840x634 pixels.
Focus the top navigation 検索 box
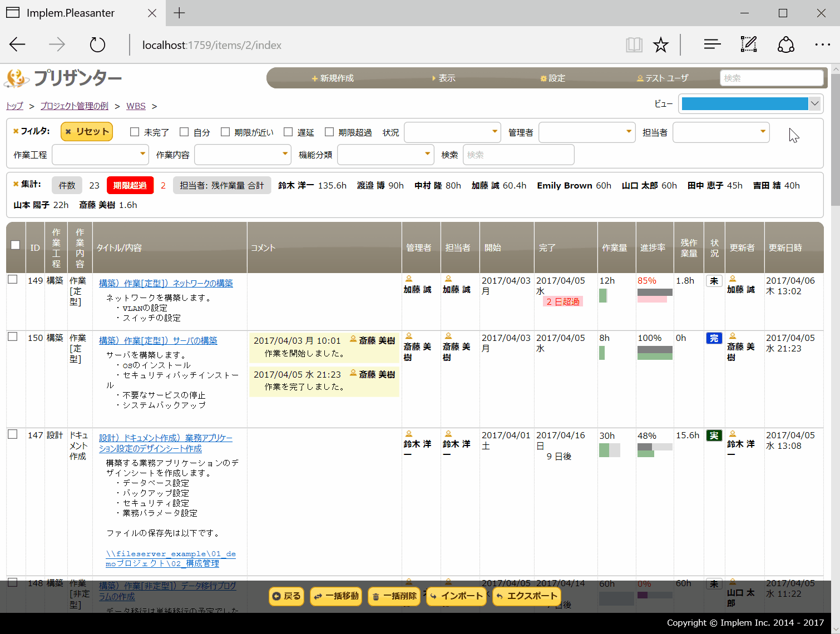772,78
